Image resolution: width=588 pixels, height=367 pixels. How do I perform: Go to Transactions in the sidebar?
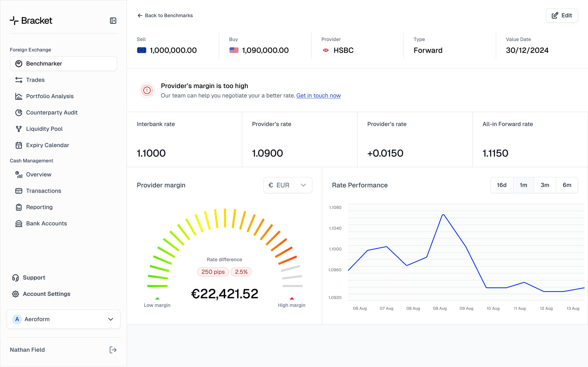[43, 191]
